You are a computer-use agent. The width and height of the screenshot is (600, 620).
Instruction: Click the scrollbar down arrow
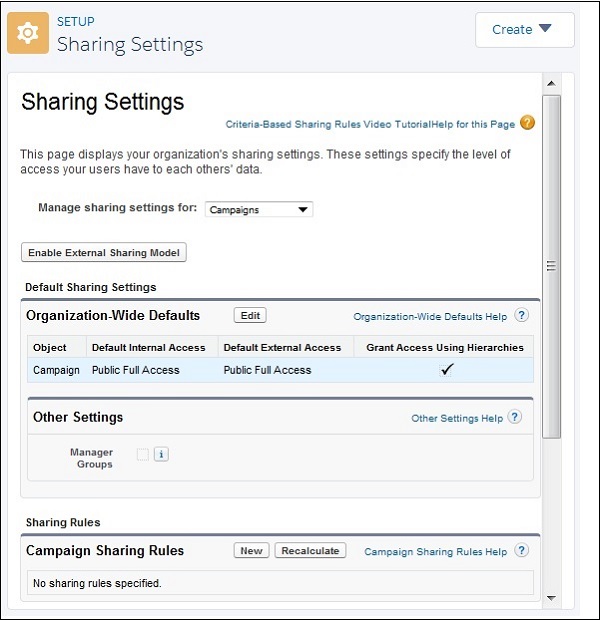[x=551, y=597]
